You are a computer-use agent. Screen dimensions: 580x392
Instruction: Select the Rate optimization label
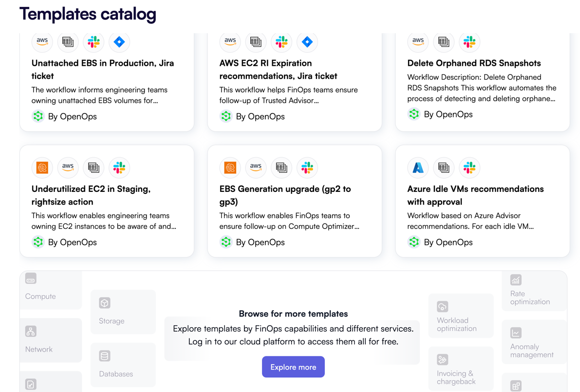pyautogui.click(x=530, y=298)
